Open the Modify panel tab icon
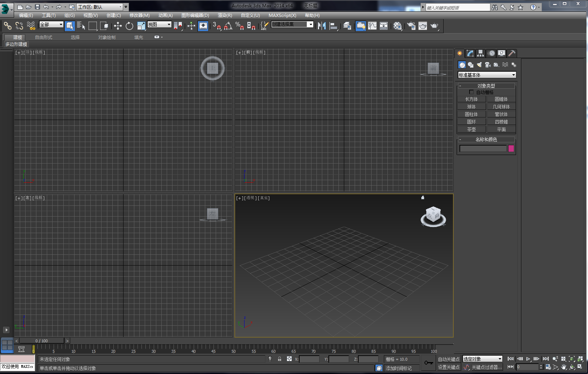Image resolution: width=588 pixels, height=374 pixels. (470, 53)
